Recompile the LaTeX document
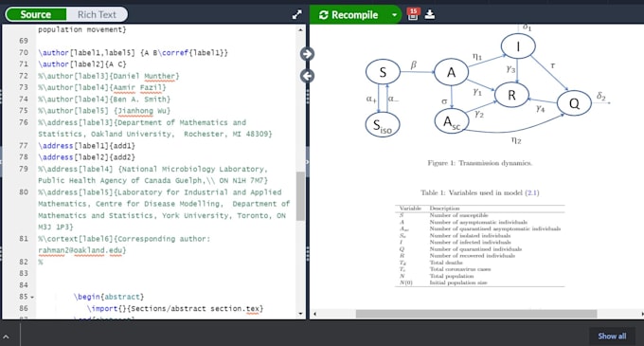The image size is (644, 346). [349, 15]
